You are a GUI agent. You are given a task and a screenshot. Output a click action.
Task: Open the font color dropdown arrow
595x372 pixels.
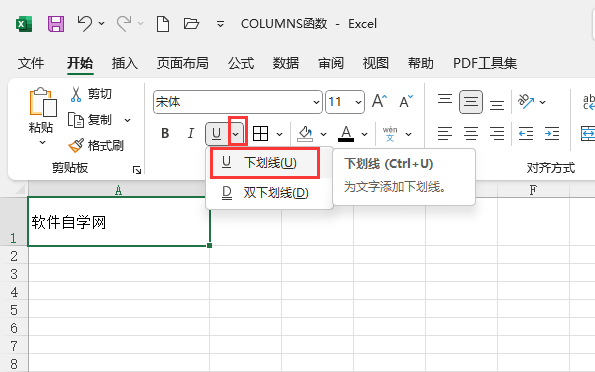coord(364,134)
